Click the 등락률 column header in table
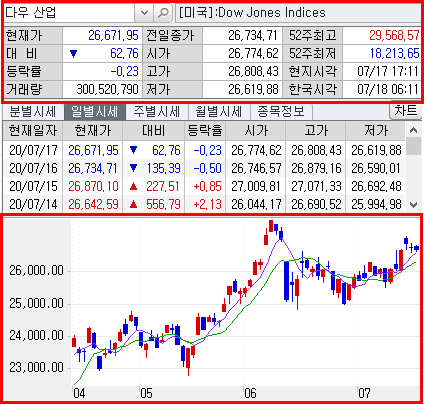424x404 pixels. [x=205, y=131]
